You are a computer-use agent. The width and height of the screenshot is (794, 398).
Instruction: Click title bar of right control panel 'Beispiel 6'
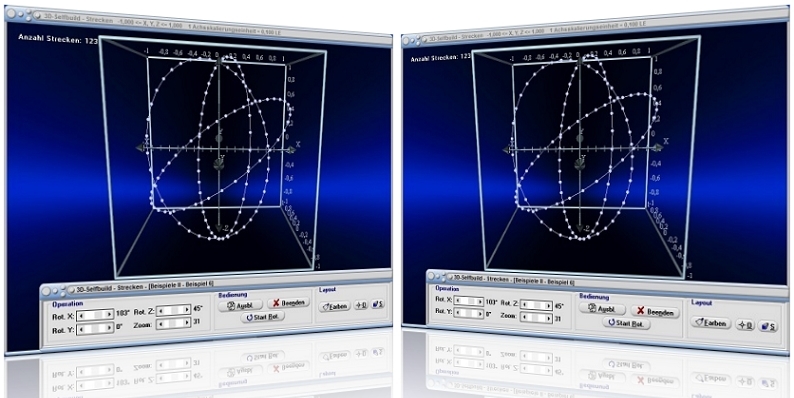coord(608,284)
